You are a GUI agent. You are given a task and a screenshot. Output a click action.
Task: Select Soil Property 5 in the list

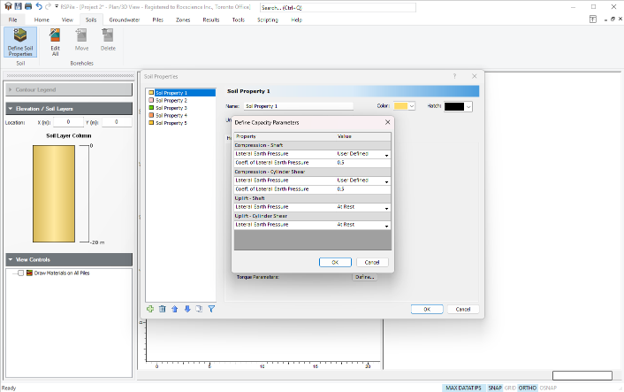click(x=171, y=123)
